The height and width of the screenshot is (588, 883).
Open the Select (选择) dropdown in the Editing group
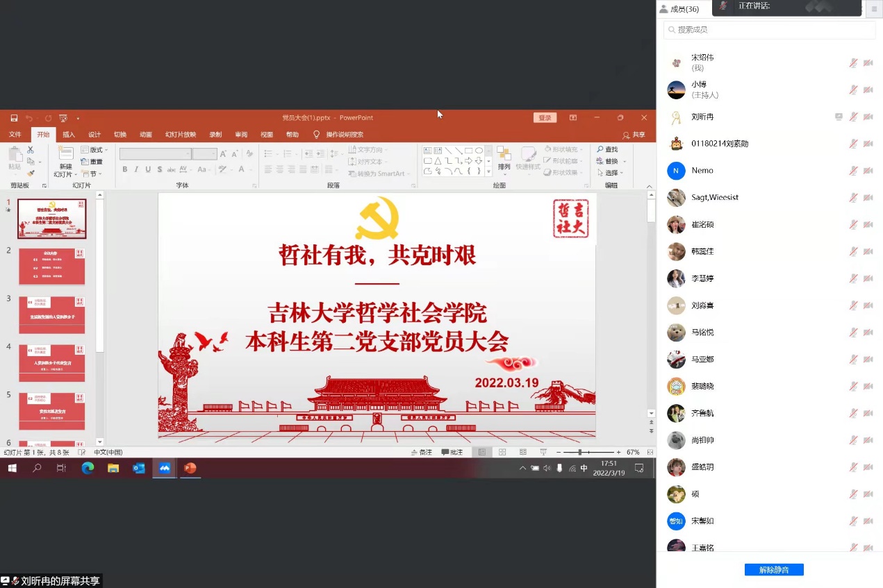[610, 173]
